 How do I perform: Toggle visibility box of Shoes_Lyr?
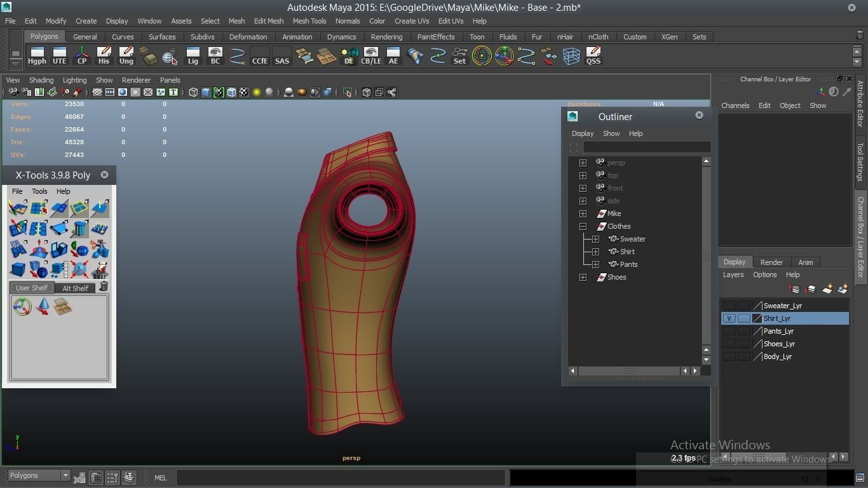[x=729, y=344]
